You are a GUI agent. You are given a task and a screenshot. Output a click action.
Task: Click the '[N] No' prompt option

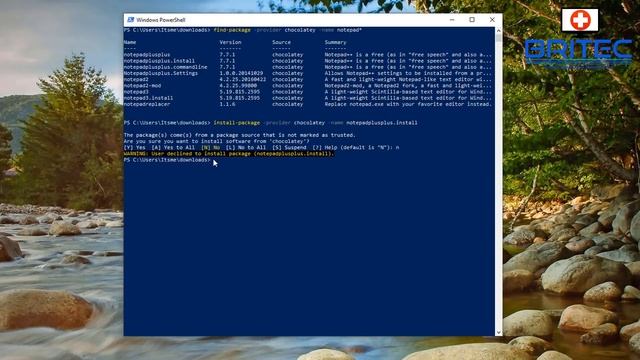(x=211, y=147)
